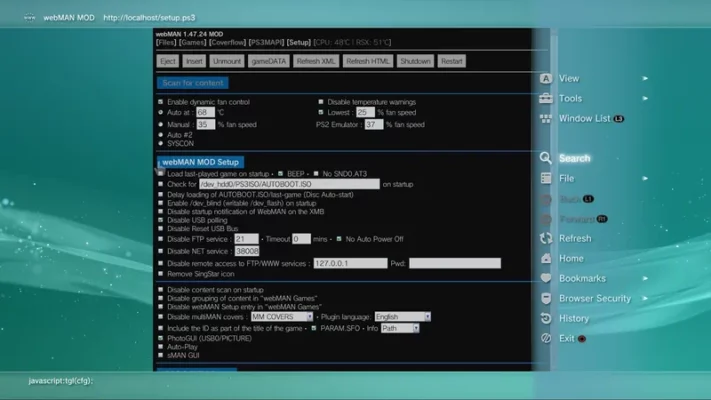711x400 pixels.
Task: Expand the Bookmarks submenu arrow
Action: (645, 278)
